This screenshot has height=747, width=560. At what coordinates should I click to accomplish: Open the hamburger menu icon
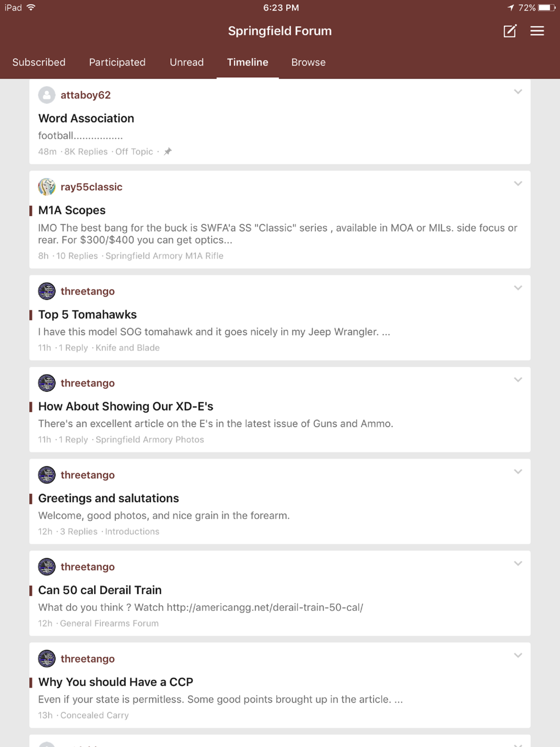[x=537, y=31]
